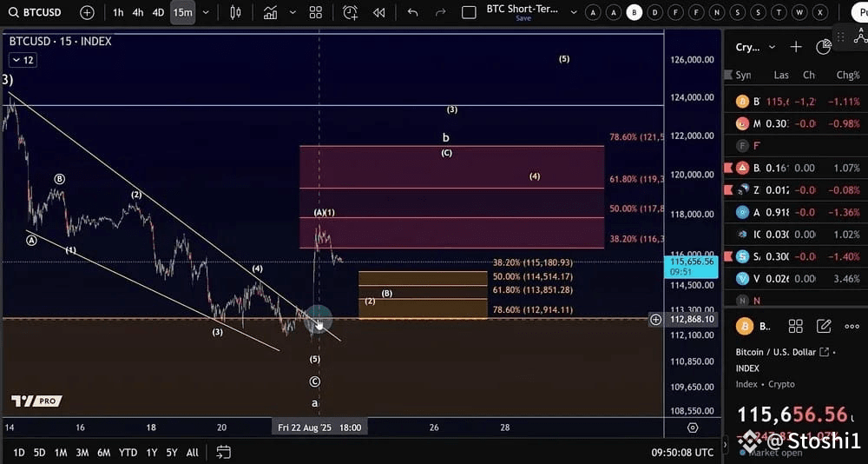Sort watchlist by the Las (Last) column

[781, 75]
